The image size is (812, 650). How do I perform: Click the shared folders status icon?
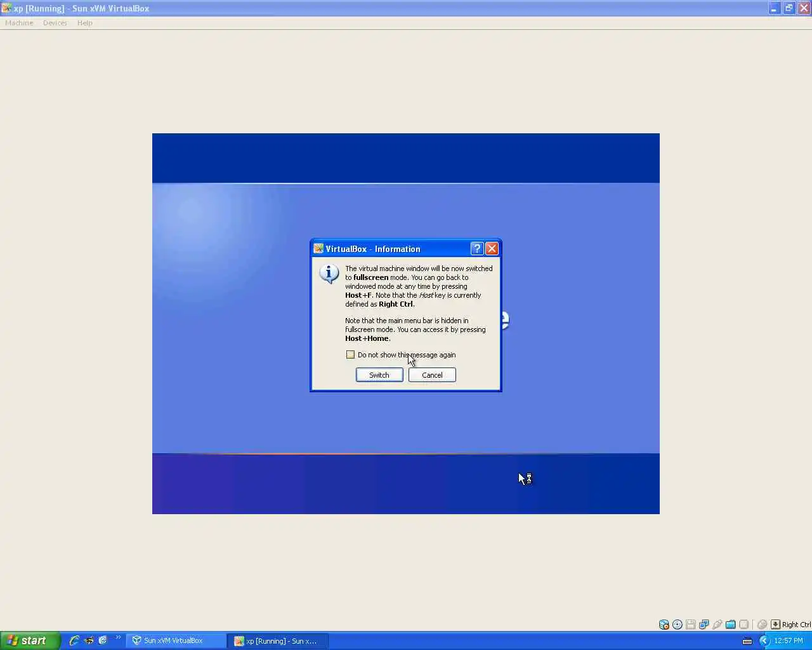tap(731, 625)
